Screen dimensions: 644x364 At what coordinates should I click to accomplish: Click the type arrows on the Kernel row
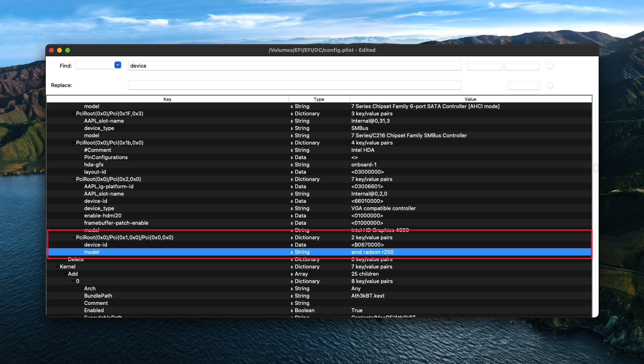click(292, 267)
